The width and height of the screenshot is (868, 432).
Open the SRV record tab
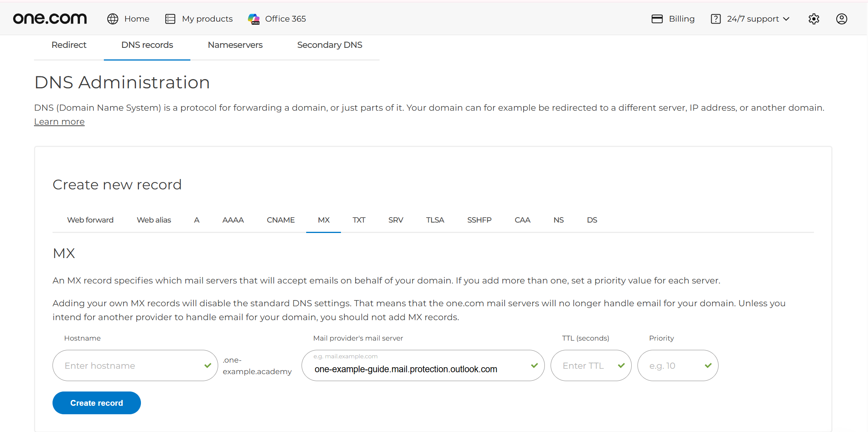click(x=396, y=220)
